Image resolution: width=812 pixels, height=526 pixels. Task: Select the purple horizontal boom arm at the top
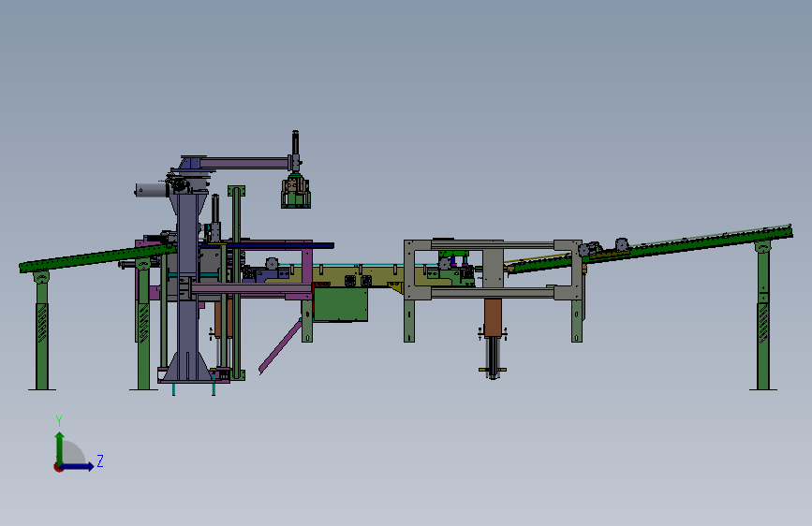(244, 164)
